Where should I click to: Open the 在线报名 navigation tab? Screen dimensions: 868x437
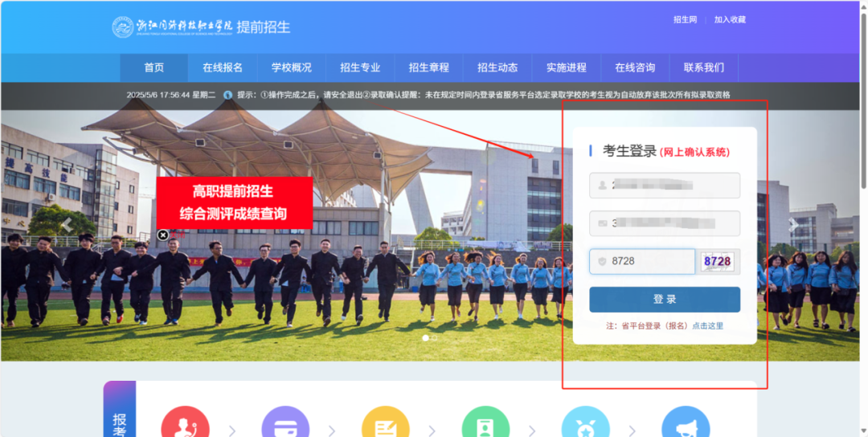click(x=223, y=67)
